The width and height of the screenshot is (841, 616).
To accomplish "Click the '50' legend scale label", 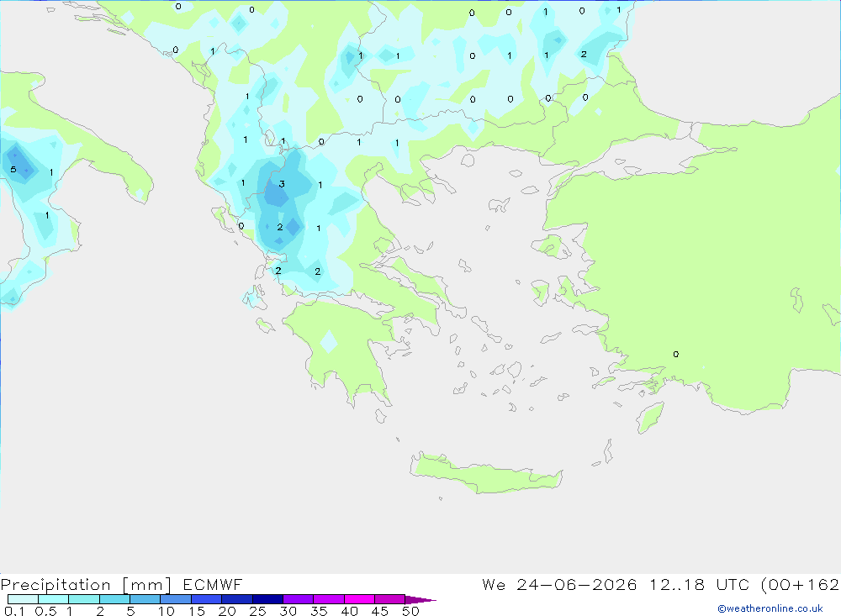I will click(410, 611).
